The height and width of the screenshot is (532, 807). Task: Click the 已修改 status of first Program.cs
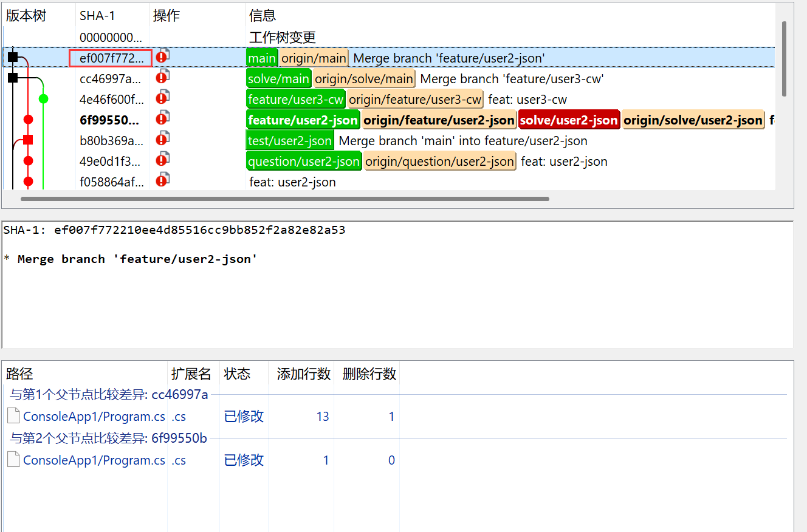[244, 417]
